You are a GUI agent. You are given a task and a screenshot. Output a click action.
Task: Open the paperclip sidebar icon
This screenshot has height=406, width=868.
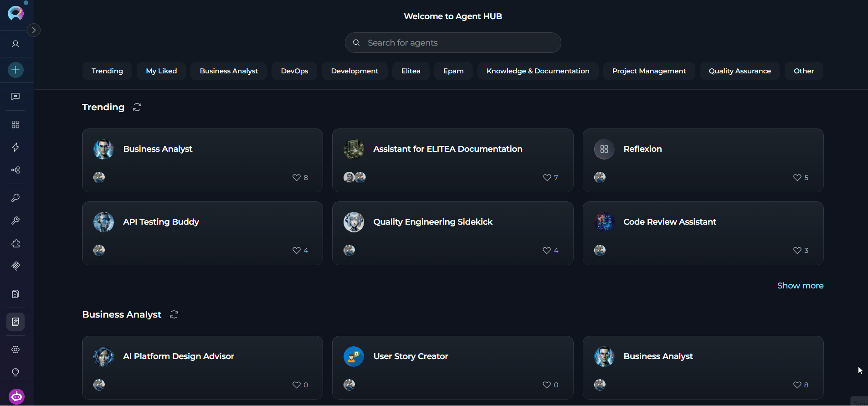[15, 266]
